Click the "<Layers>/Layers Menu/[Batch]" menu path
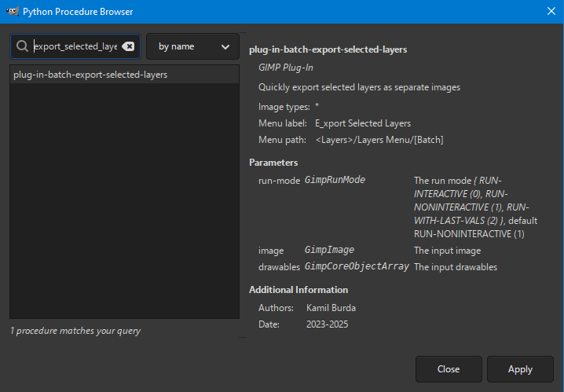 click(379, 140)
